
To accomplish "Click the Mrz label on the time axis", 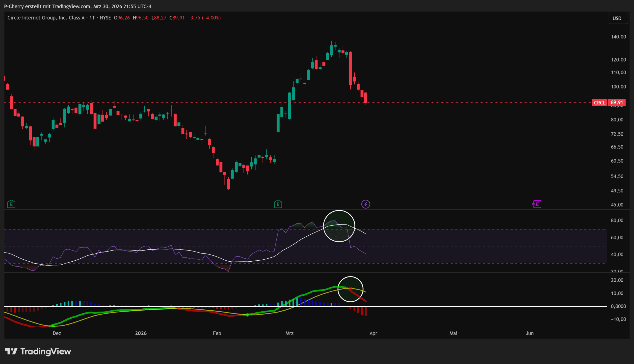I will coord(289,333).
